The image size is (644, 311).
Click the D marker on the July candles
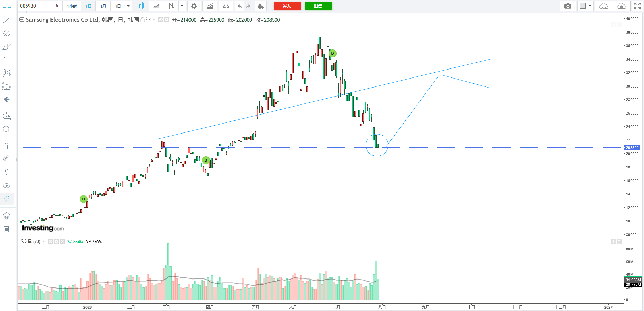332,53
